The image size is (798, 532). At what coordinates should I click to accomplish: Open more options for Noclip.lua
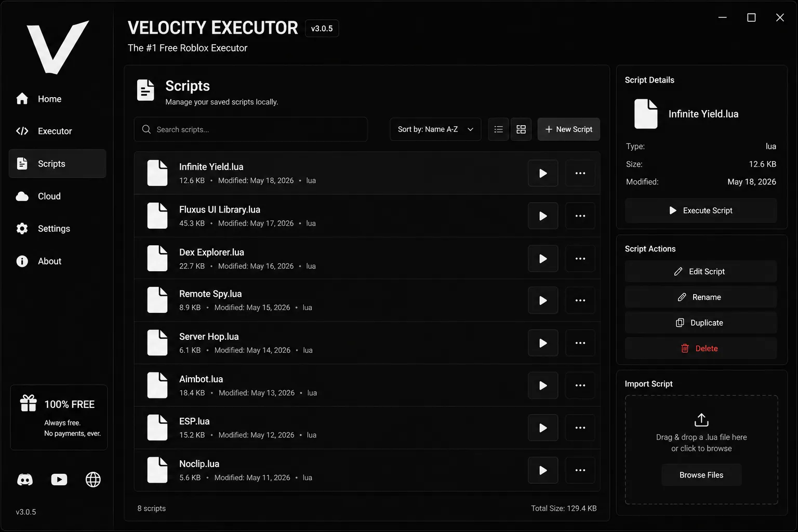pos(580,470)
